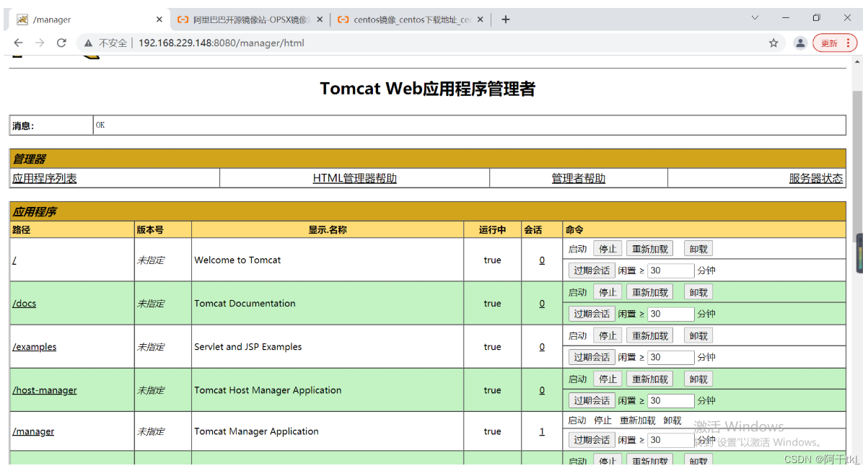Open the tab search chevron in title bar
Viewport: 868px width, 471px height.
[755, 17]
